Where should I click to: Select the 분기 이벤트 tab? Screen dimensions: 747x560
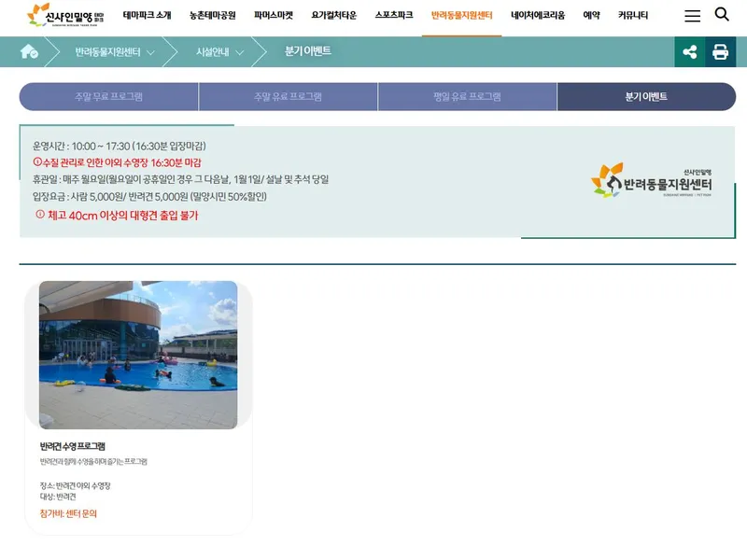coord(646,97)
